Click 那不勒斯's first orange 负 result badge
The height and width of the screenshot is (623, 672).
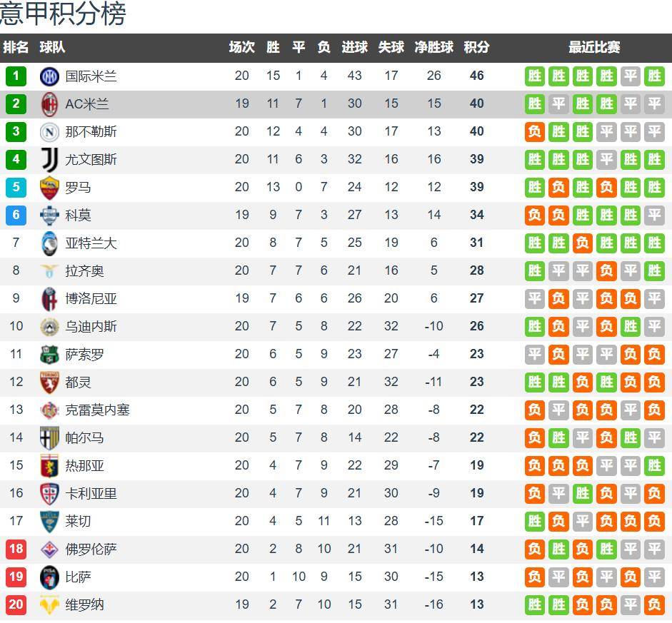click(x=535, y=132)
